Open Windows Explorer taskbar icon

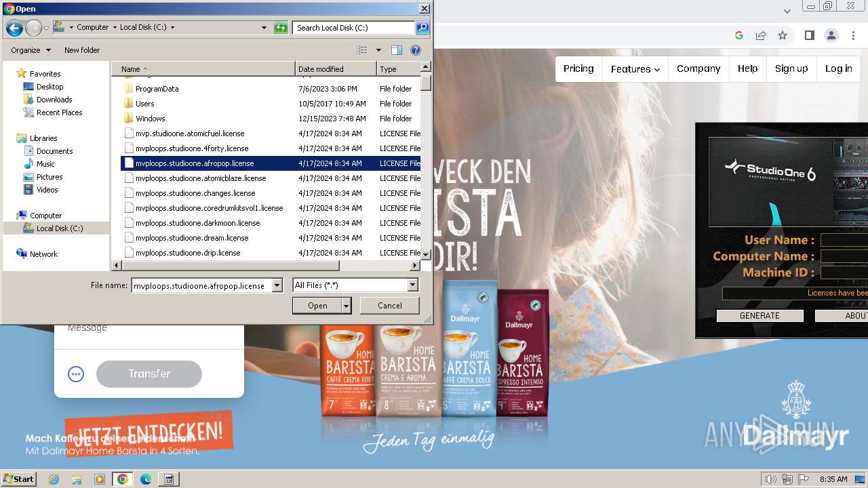tap(77, 479)
